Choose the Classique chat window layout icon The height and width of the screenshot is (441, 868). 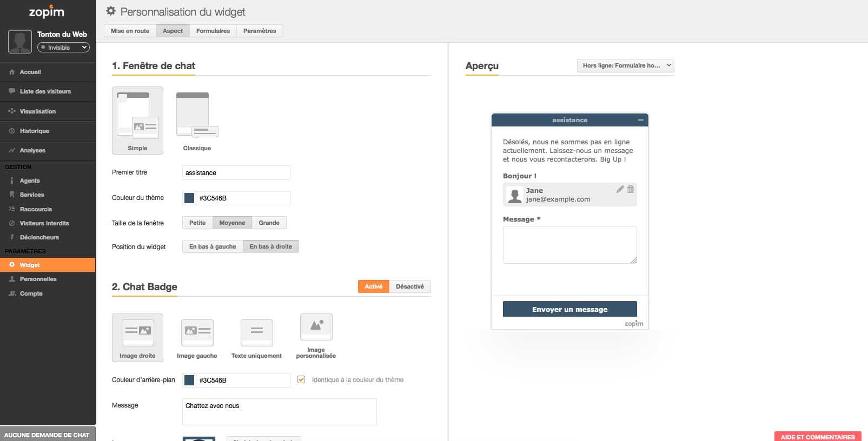197,115
